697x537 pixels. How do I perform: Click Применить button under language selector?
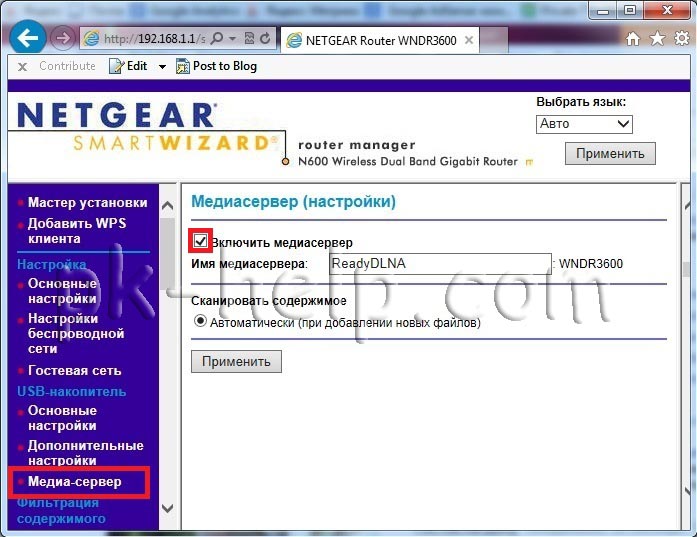[x=610, y=153]
